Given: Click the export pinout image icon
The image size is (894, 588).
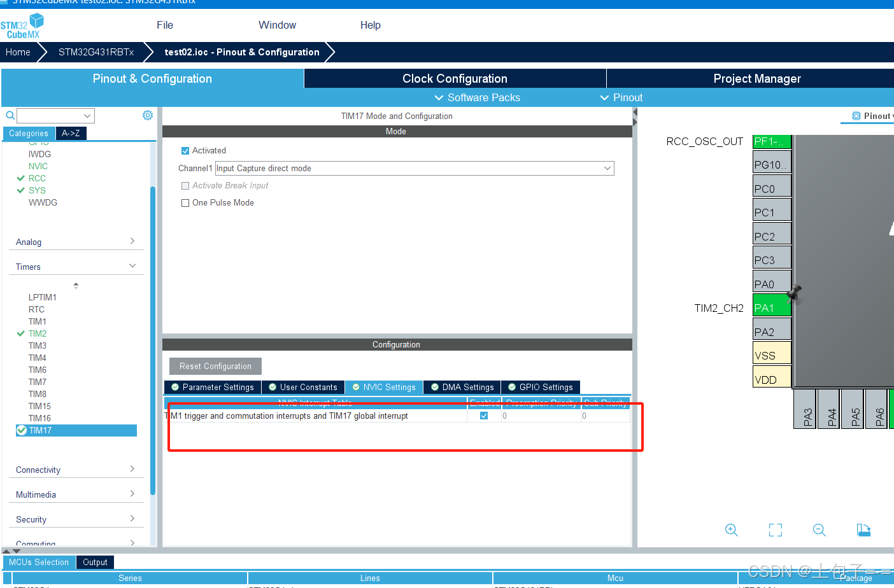Looking at the screenshot, I should tap(863, 530).
